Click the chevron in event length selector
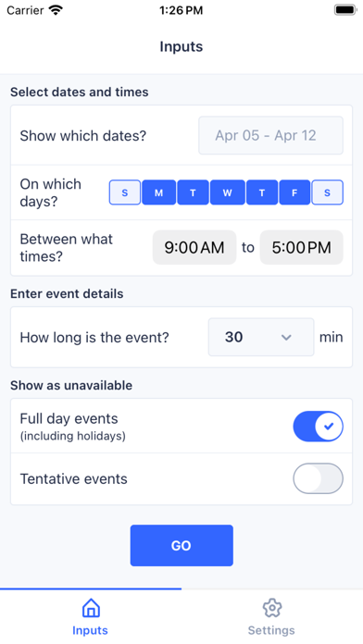 pyautogui.click(x=286, y=338)
